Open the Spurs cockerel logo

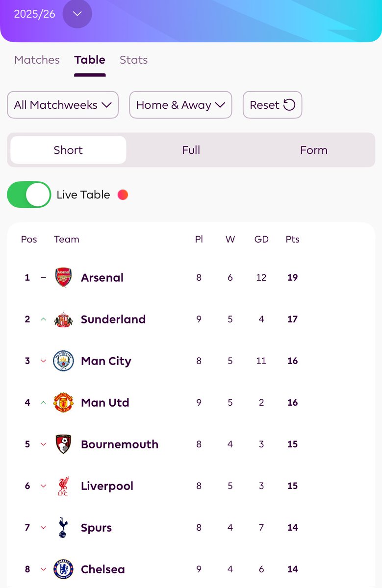[x=63, y=527]
